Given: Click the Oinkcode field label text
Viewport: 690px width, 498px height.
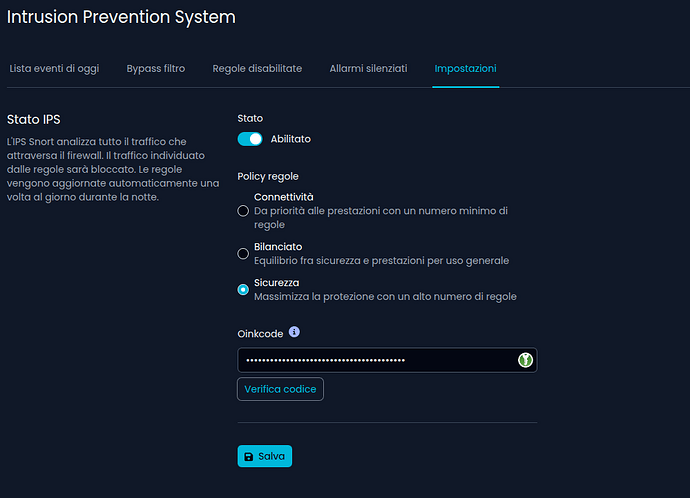Looking at the screenshot, I should point(260,333).
